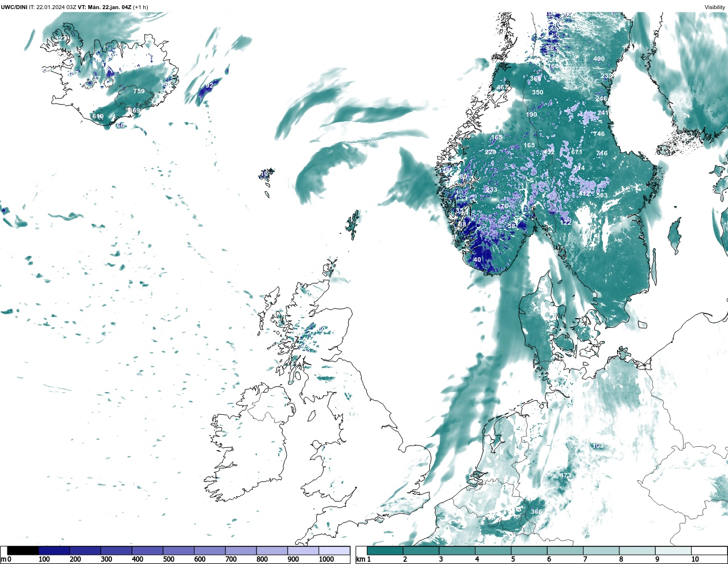Viewport: 728px width, 564px height.
Task: Click the '303' visibility value
Action: [x=602, y=195]
